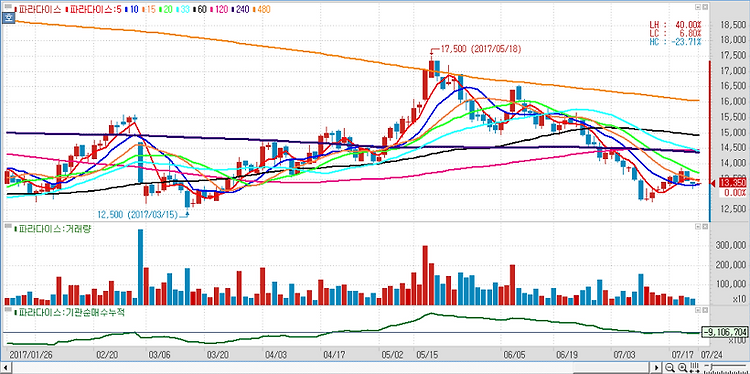Screen dimensions: 750x374
Task: Select the 33-day moving average legend
Action: [x=183, y=9]
